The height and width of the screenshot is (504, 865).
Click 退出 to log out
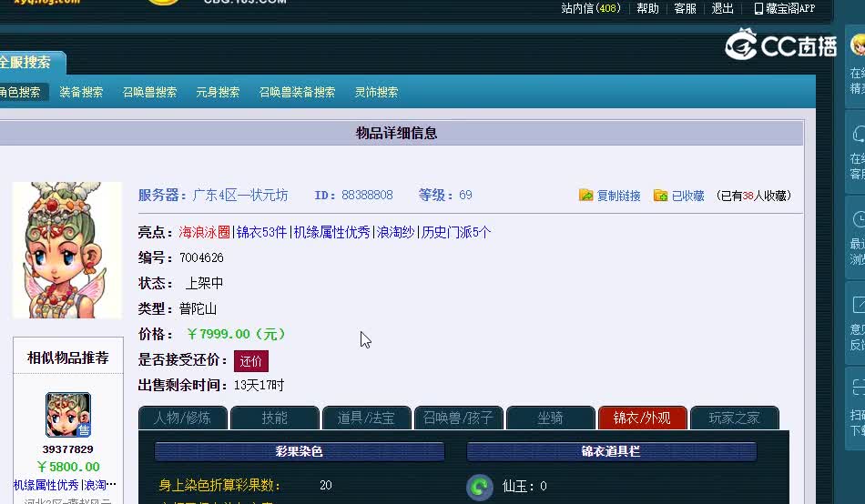tap(722, 9)
